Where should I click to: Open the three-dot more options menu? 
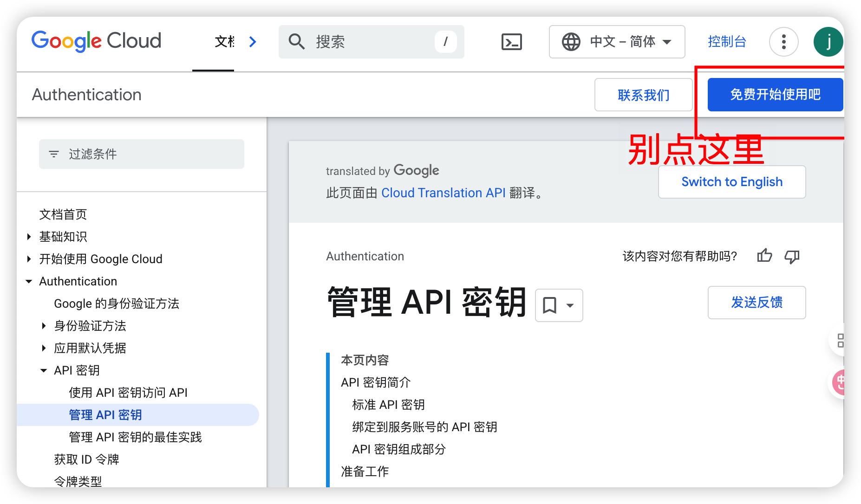783,42
